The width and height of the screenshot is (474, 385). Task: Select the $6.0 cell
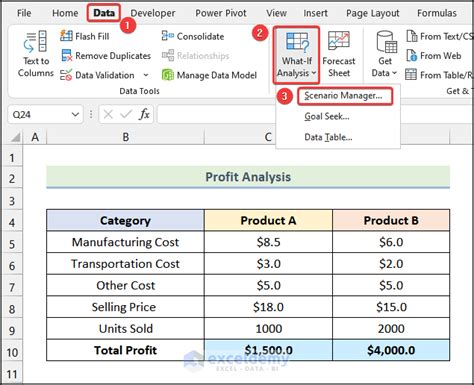click(x=391, y=242)
